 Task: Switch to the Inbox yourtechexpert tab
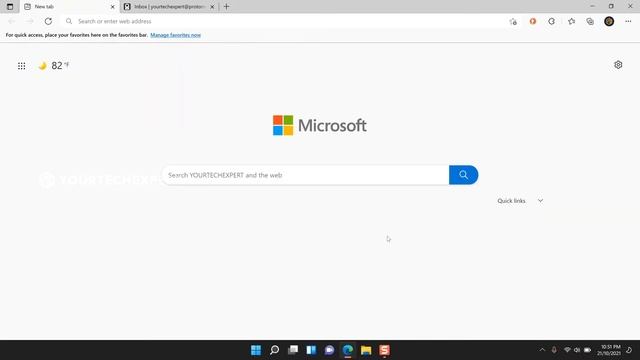coord(169,7)
